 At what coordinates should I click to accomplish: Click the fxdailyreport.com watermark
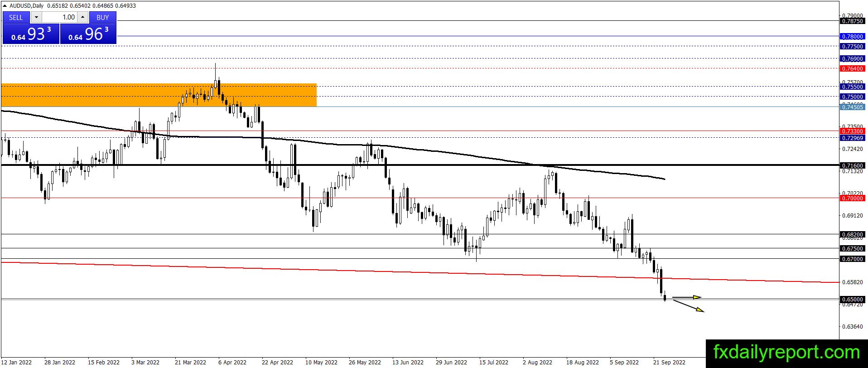[786, 352]
